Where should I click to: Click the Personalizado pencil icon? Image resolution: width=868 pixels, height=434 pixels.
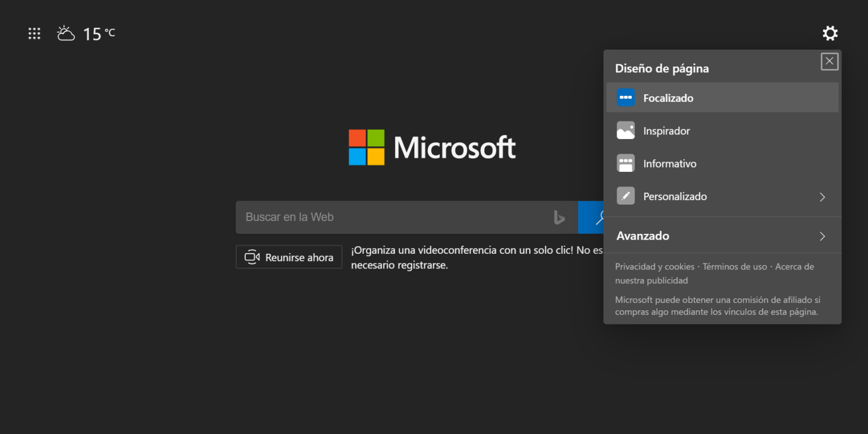click(x=626, y=196)
